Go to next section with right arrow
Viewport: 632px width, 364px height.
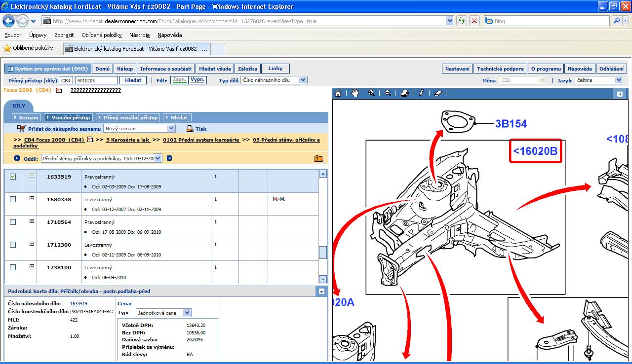click(x=169, y=158)
